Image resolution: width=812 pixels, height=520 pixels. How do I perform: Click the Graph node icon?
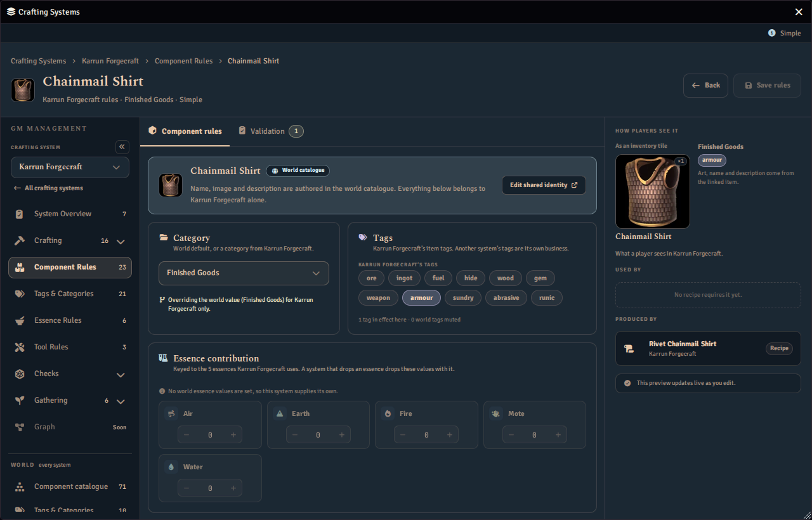pyautogui.click(x=20, y=427)
